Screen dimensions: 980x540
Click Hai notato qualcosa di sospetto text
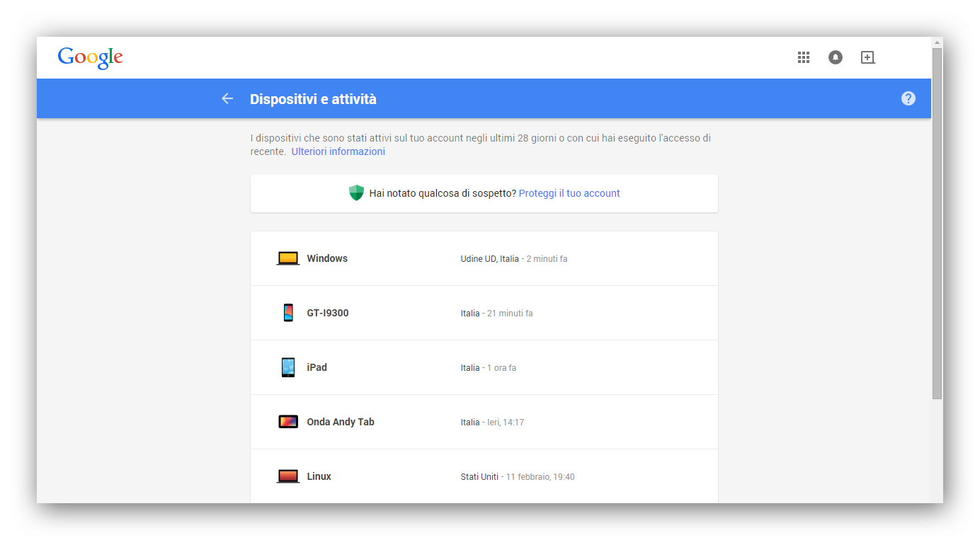(x=443, y=193)
